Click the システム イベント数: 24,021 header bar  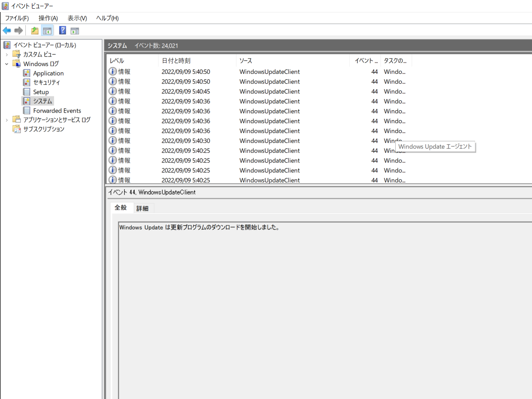[319, 46]
